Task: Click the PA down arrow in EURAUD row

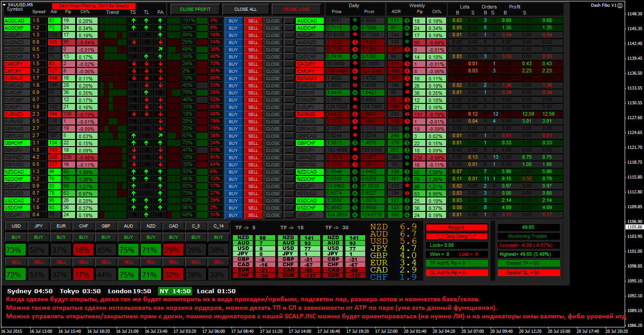Action: coord(161,78)
